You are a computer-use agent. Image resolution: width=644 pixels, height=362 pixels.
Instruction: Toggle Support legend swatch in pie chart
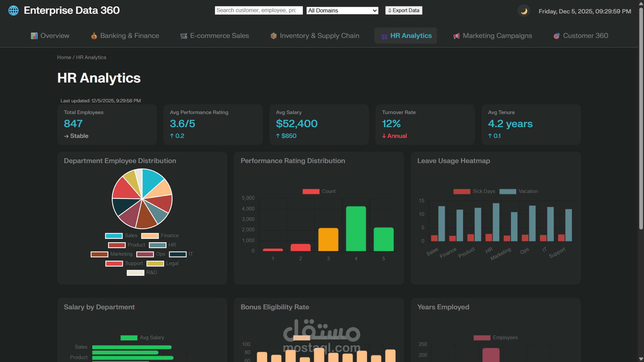tap(114, 263)
